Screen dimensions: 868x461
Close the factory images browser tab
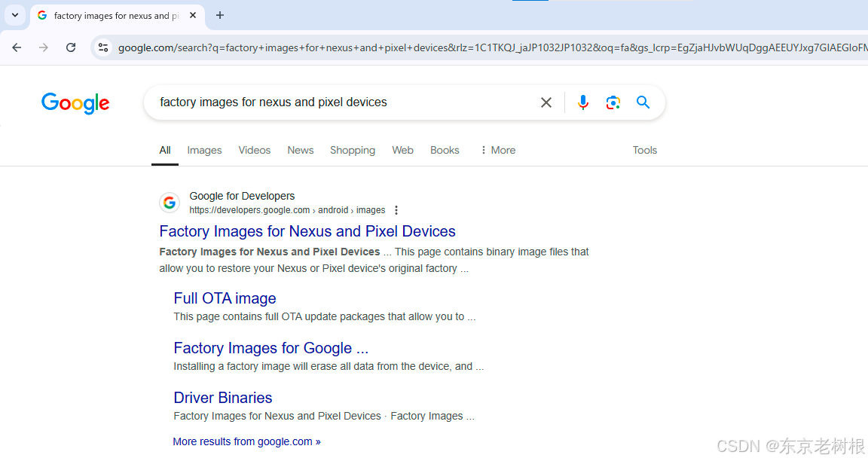193,16
